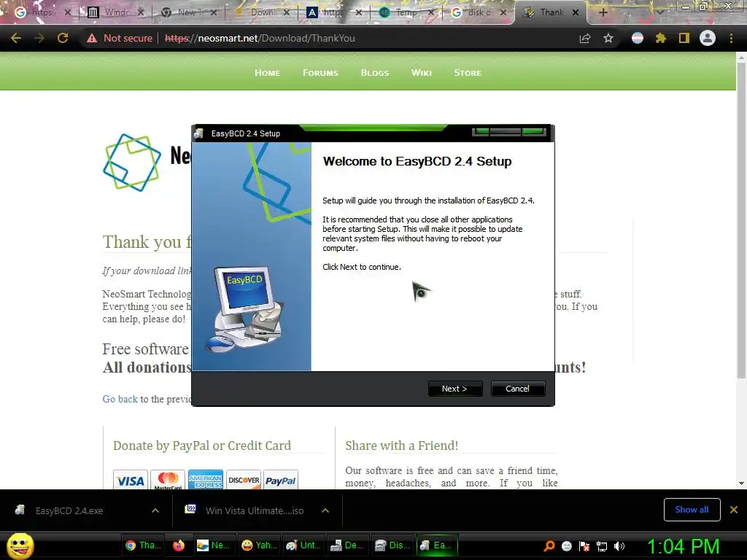Open the striped flag extension icon
This screenshot has width=747, height=560.
638,38
